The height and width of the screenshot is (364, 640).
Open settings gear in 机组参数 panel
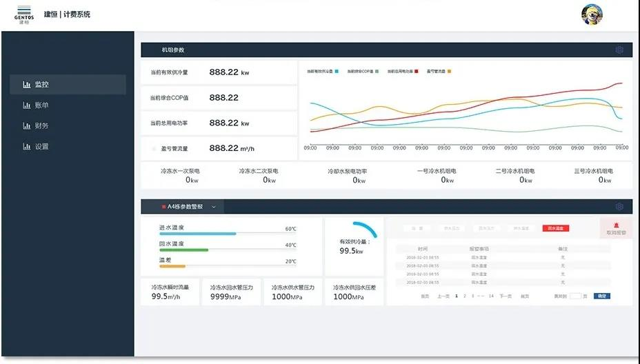[x=619, y=50]
